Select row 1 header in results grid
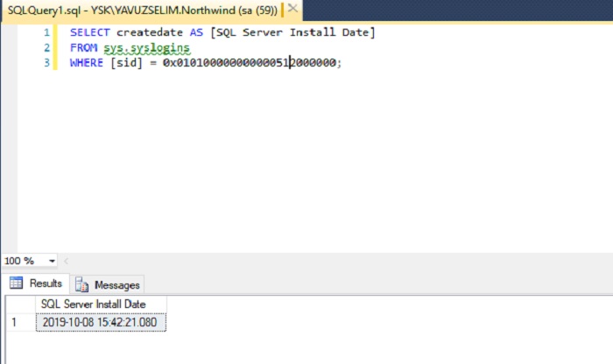Viewport: 613px width, 364px height. click(21, 322)
